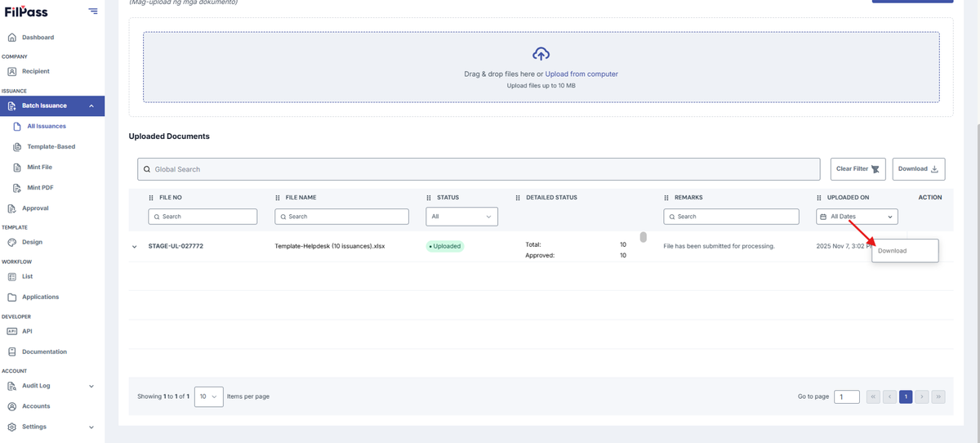Click the 'Approved:' label in Detailed Status

click(x=540, y=255)
